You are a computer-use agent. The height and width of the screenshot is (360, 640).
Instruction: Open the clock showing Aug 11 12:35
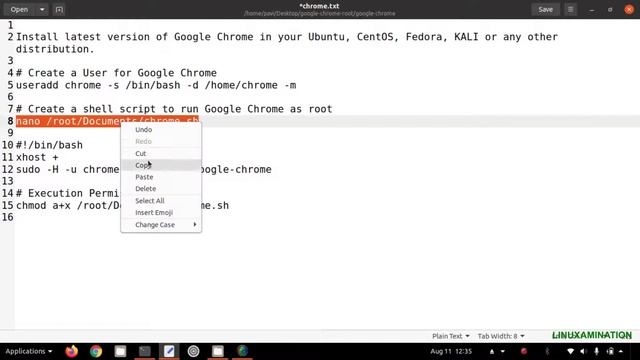pos(451,351)
